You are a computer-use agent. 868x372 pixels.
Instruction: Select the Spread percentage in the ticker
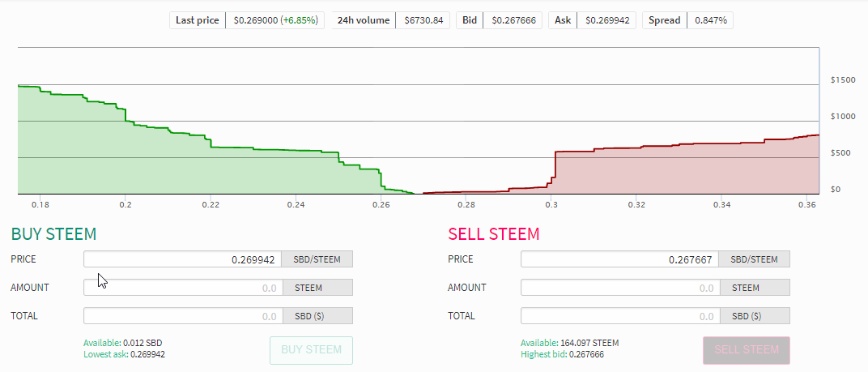709,20
